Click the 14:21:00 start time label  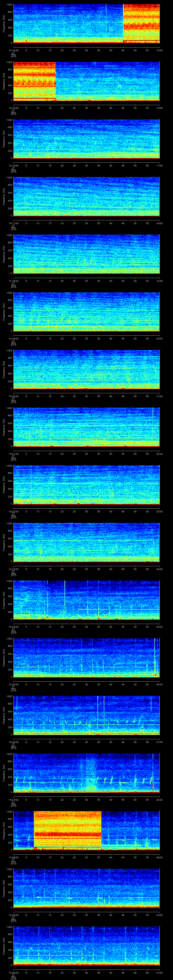(x=13, y=454)
